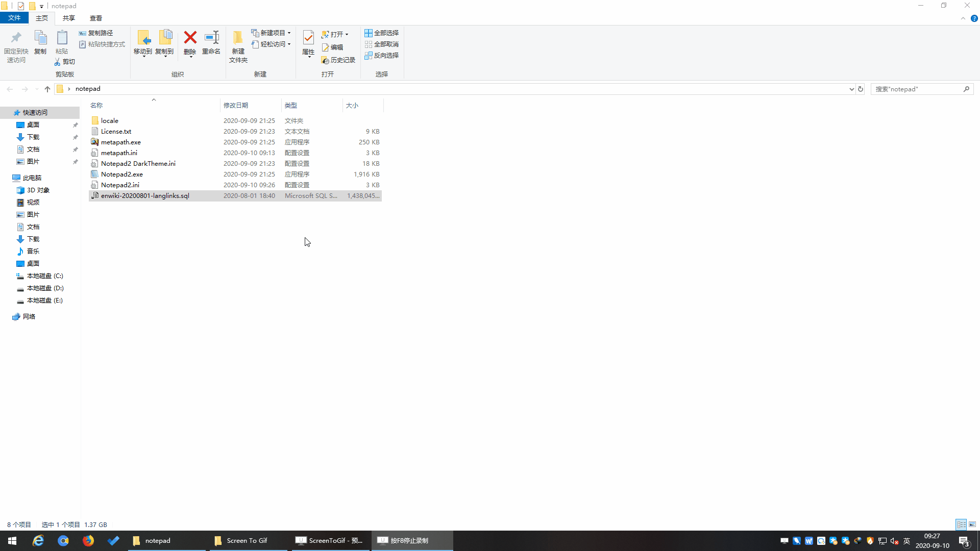Open the 编辑 (Edit) command
This screenshot has width=980, height=551.
click(332, 47)
